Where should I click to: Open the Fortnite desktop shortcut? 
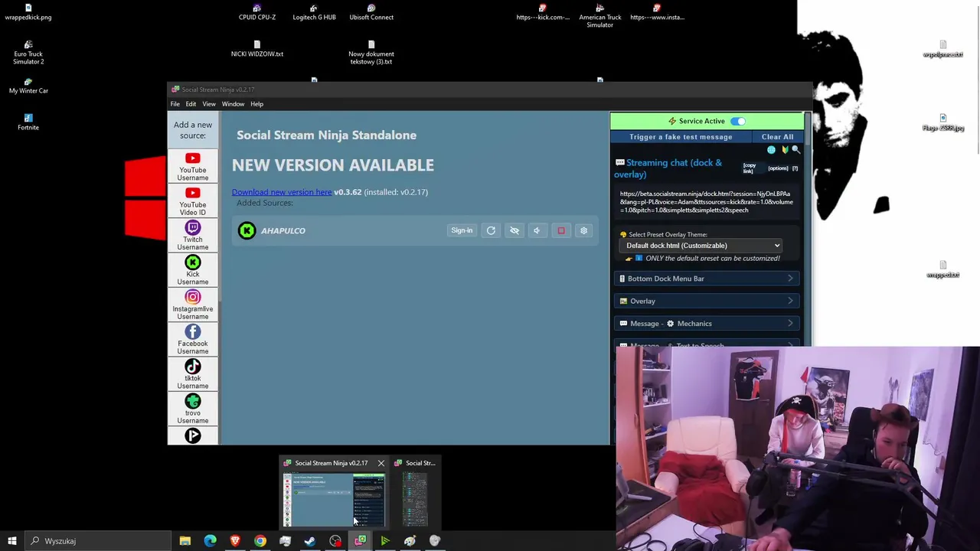tap(28, 122)
